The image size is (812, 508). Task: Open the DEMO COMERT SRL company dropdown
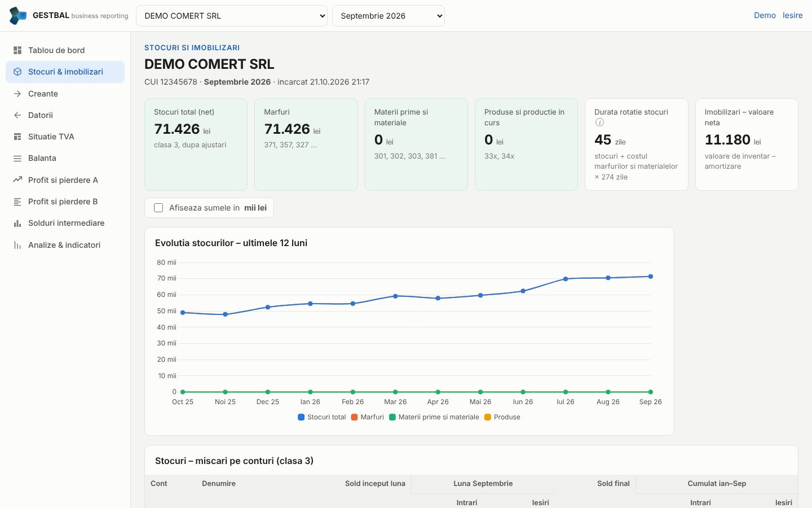point(232,16)
